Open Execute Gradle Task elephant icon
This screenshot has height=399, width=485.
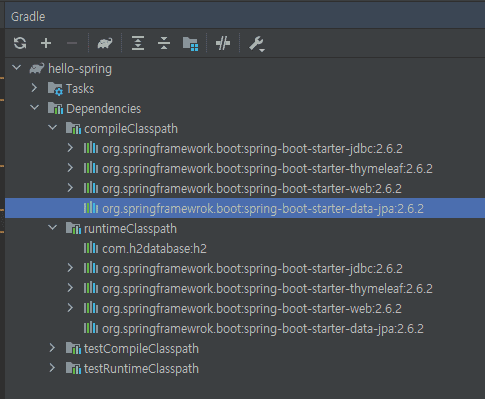click(x=105, y=43)
